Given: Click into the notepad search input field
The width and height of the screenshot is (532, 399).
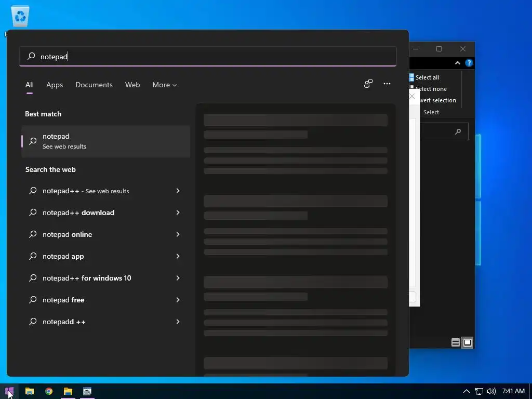Looking at the screenshot, I should 208,56.
